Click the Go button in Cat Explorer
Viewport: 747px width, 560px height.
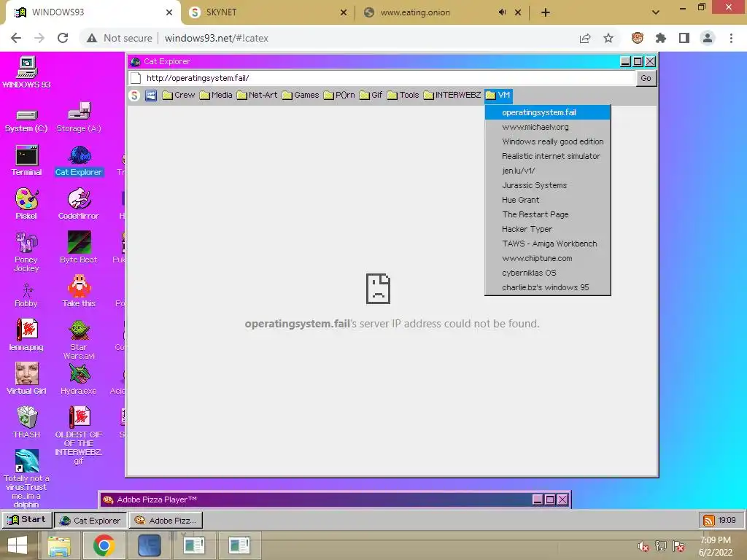click(646, 78)
